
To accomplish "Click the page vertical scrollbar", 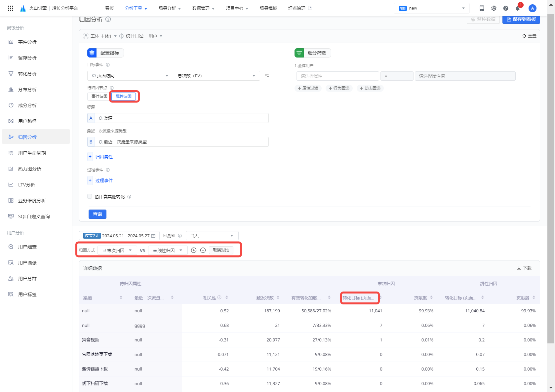I will point(551,178).
